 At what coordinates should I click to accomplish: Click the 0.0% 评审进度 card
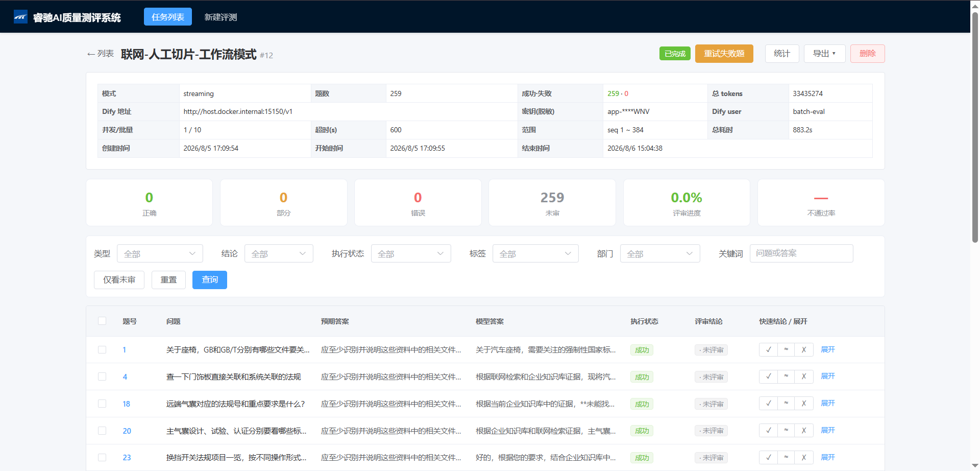[x=687, y=203]
